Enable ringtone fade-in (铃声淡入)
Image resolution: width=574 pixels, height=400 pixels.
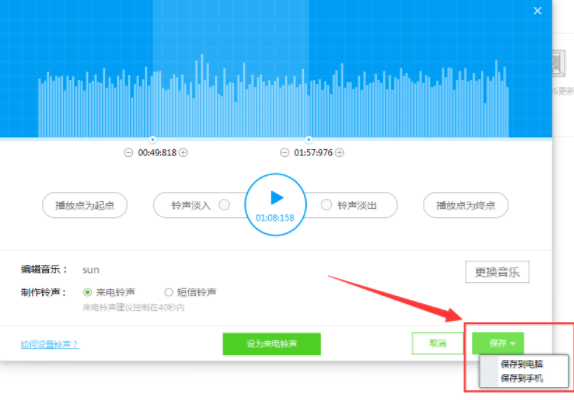[x=224, y=205]
